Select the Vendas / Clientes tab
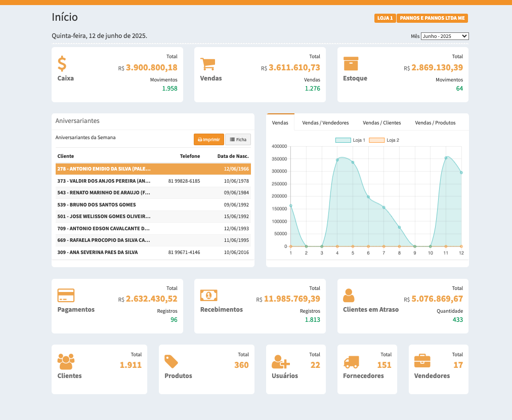512x420 pixels. (381, 122)
